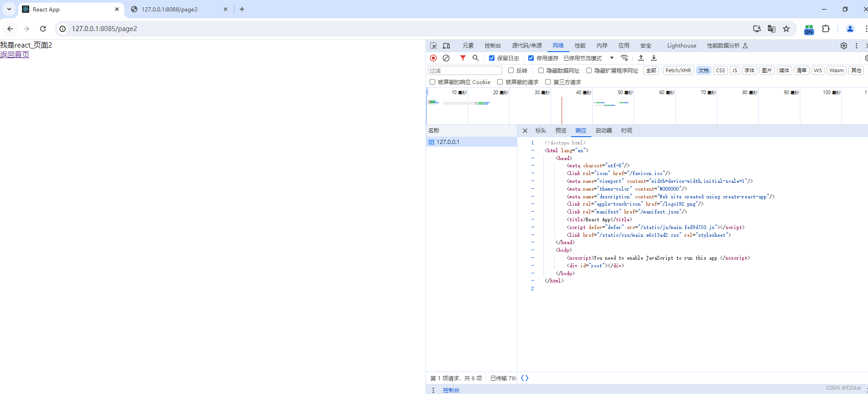Open the Chrome profile avatar
Screen dimensions: 868x394
[850, 29]
